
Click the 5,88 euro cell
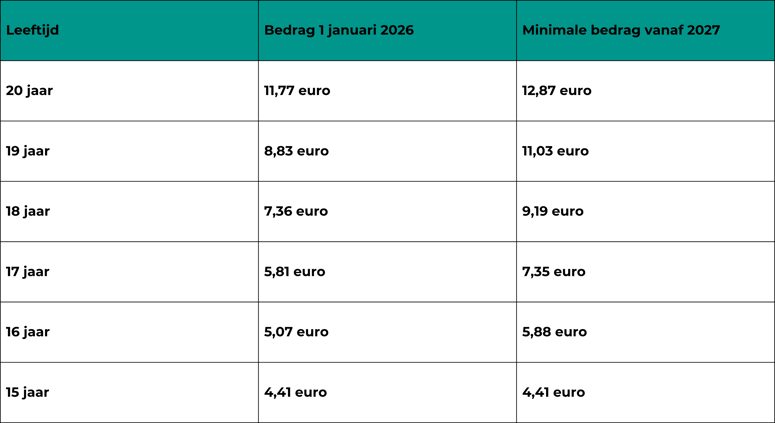[554, 332]
